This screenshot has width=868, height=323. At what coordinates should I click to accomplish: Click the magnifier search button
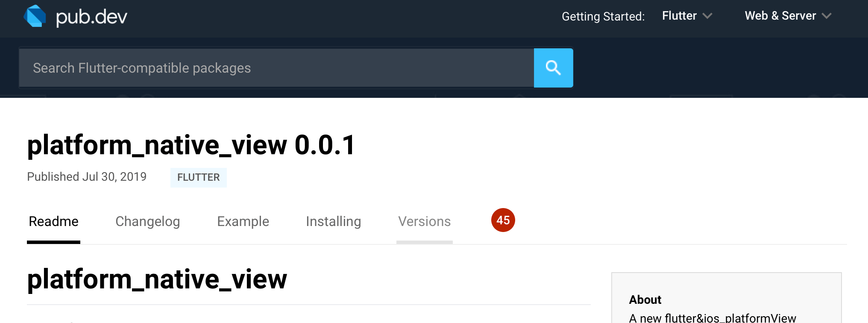pos(553,68)
